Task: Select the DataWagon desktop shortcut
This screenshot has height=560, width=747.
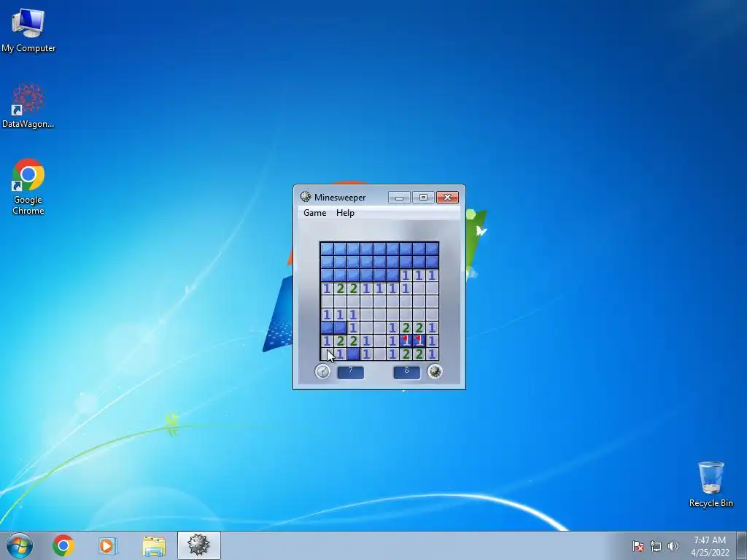Action: (x=28, y=106)
